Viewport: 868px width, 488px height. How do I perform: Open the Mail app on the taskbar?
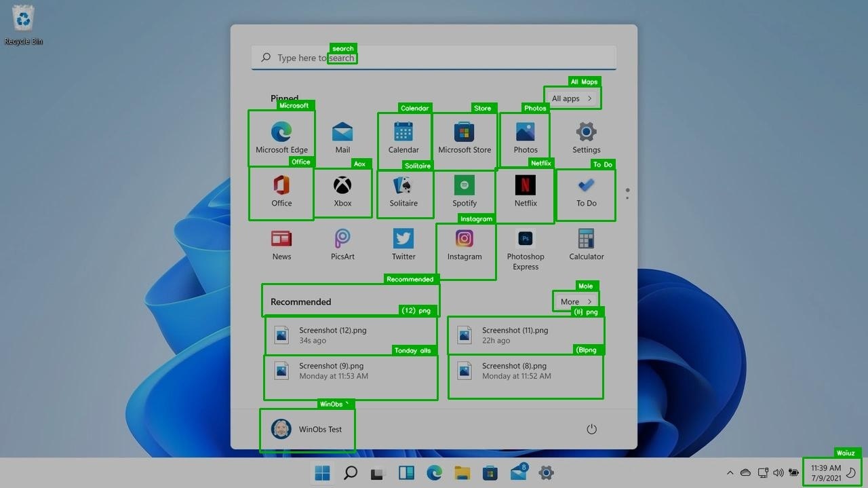[x=519, y=472]
